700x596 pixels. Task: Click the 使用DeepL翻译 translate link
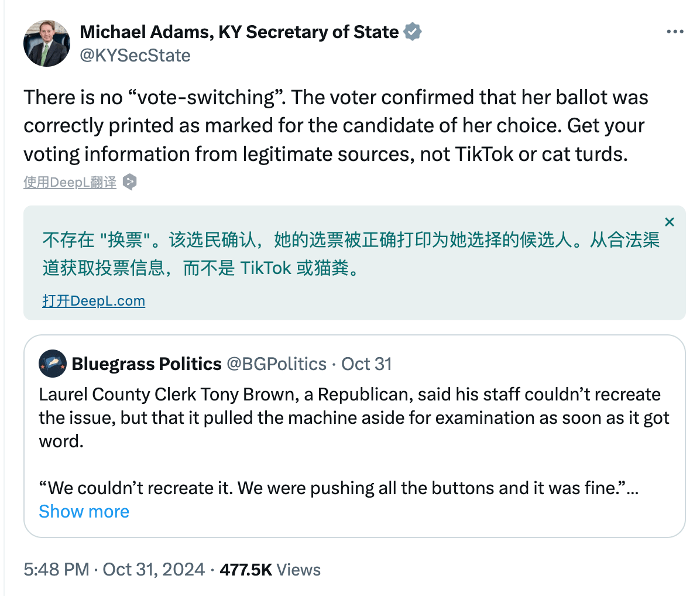pos(70,182)
